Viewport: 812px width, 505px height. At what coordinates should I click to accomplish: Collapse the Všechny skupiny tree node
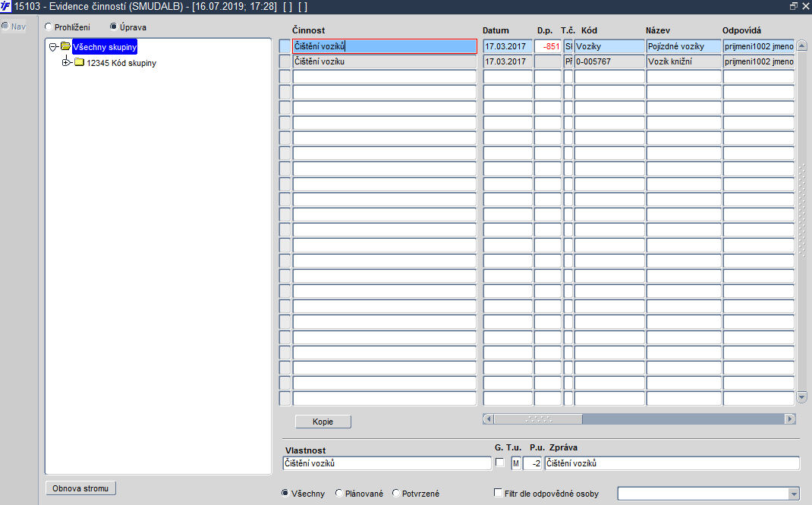(53, 47)
